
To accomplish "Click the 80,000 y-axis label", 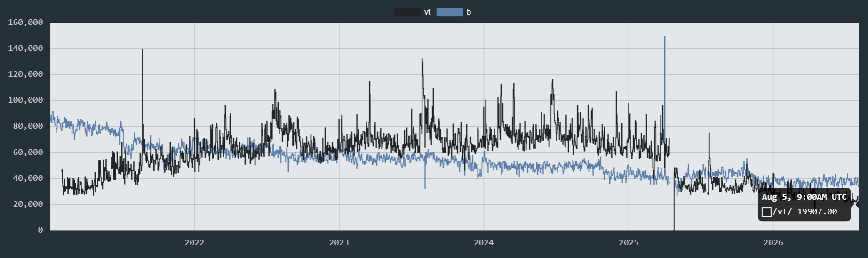I will click(28, 126).
